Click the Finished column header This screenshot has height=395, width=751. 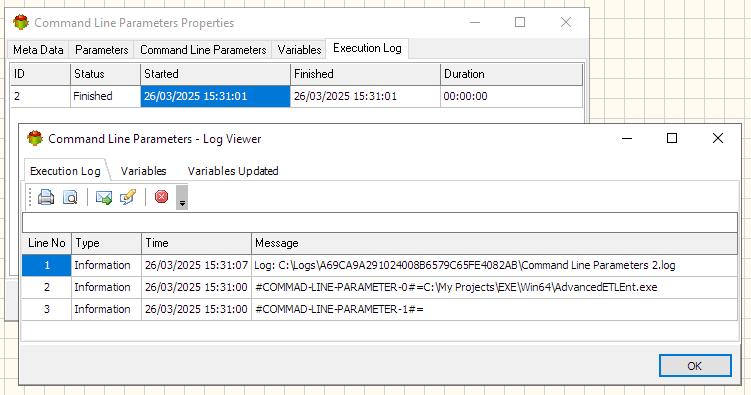tap(365, 74)
